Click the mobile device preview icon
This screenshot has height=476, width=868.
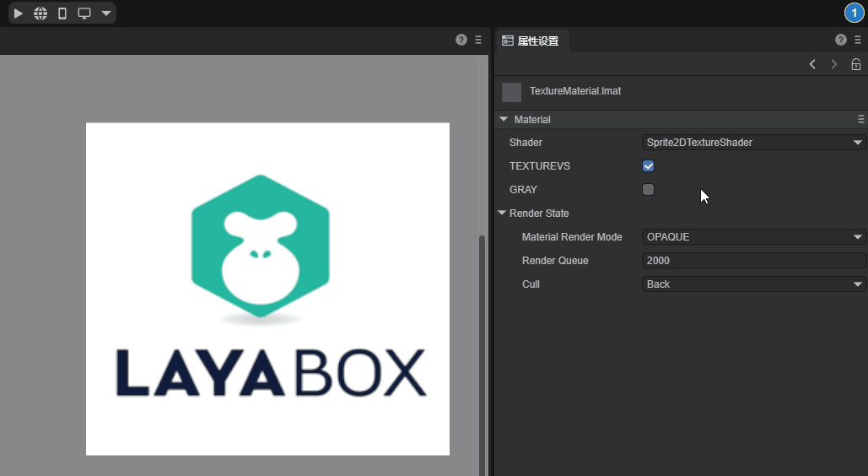tap(62, 14)
